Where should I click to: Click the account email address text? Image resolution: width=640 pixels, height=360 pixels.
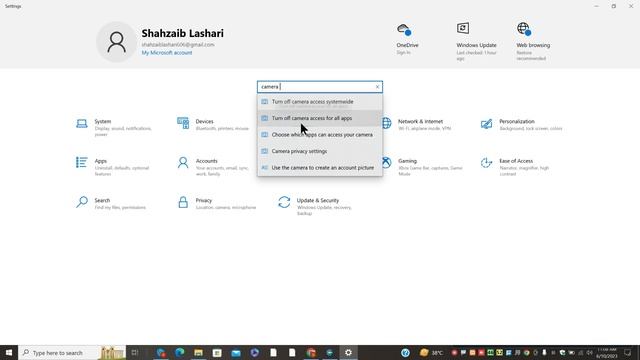coord(178,44)
